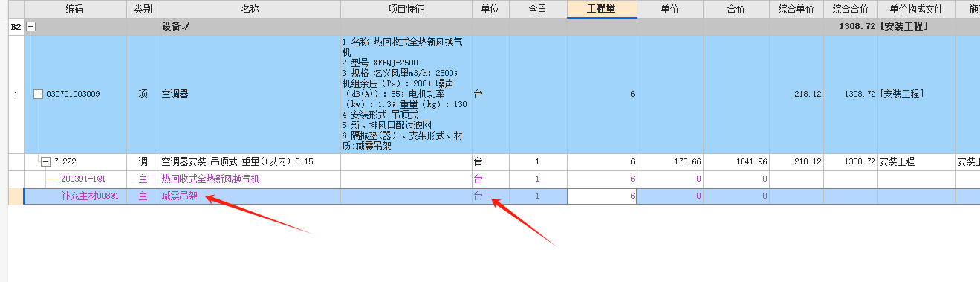
Task: Select the 设备 section title cell
Action: [x=250, y=27]
